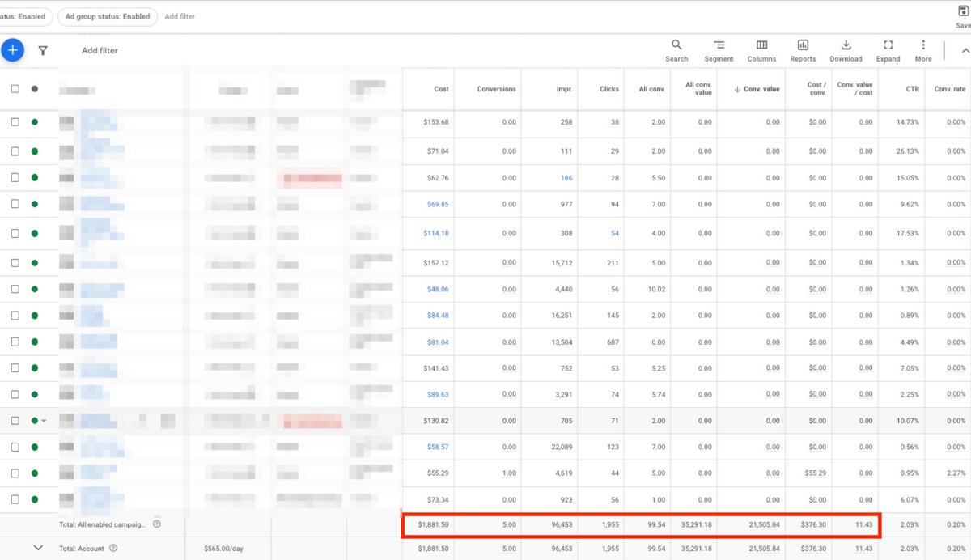The image size is (971, 560).
Task: Check the row with cost $157.12
Action: coord(15,263)
